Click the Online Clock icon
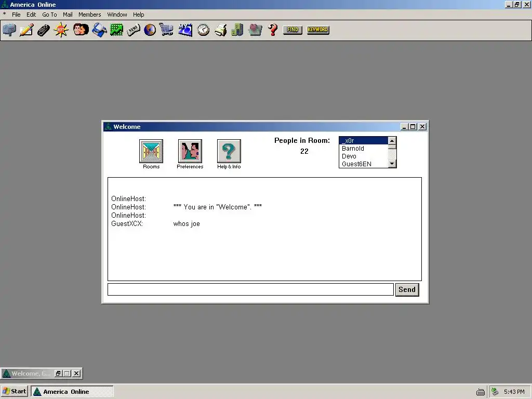 tap(203, 30)
